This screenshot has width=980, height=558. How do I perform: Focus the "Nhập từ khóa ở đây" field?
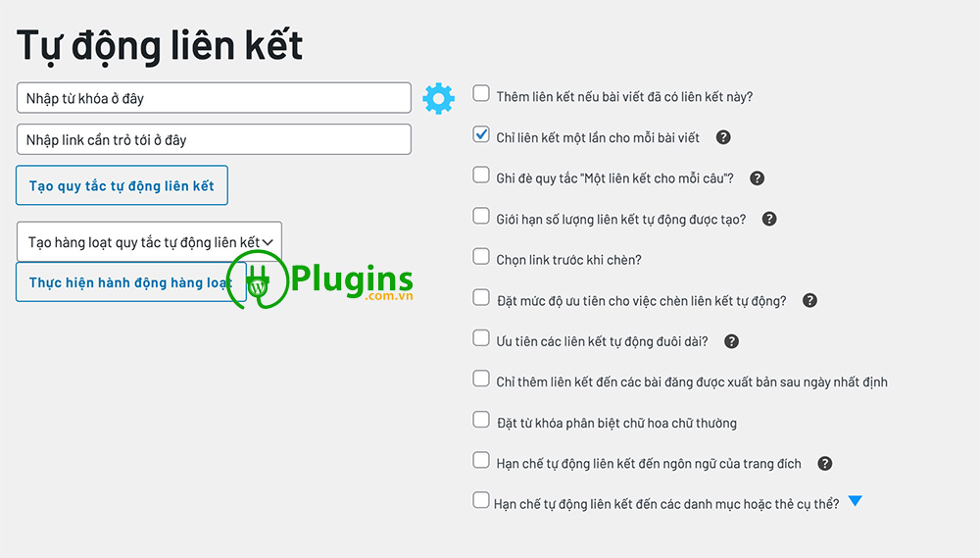(x=214, y=98)
